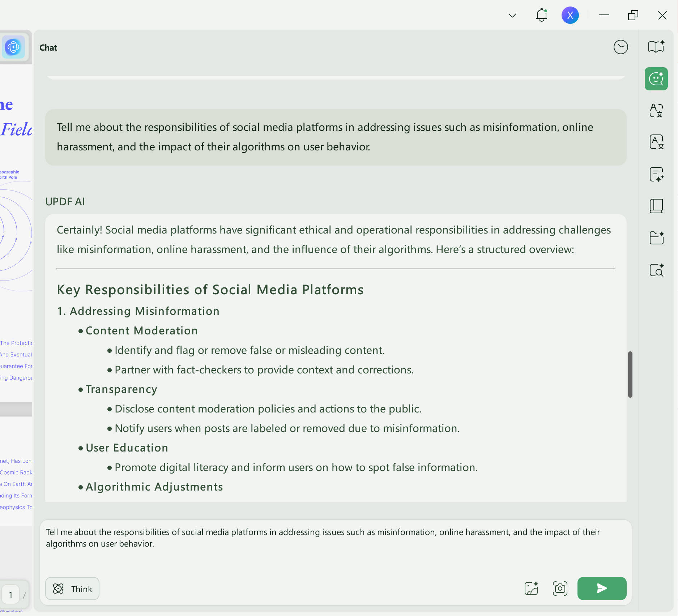
Task: Open the AI folder icon
Action: click(x=656, y=238)
